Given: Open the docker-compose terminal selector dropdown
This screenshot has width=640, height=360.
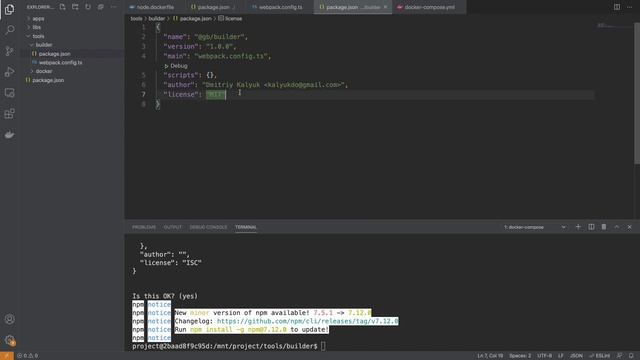Looking at the screenshot, I should coord(535,227).
